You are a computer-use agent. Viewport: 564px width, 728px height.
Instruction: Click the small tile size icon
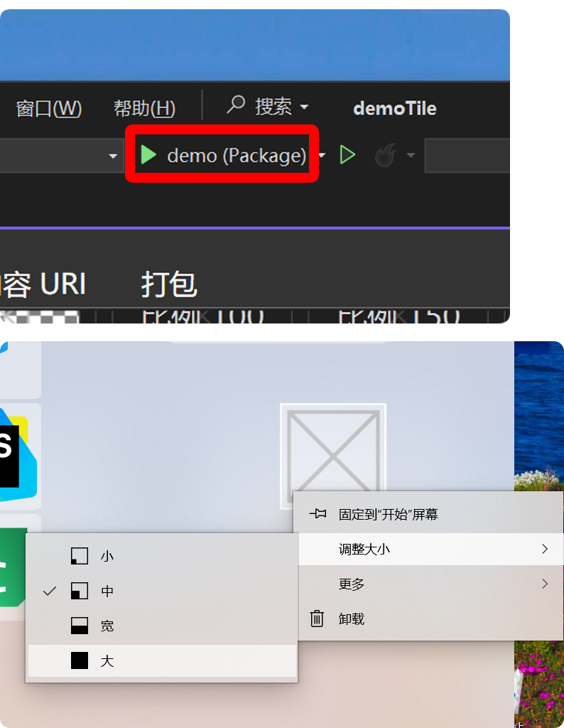[80, 556]
